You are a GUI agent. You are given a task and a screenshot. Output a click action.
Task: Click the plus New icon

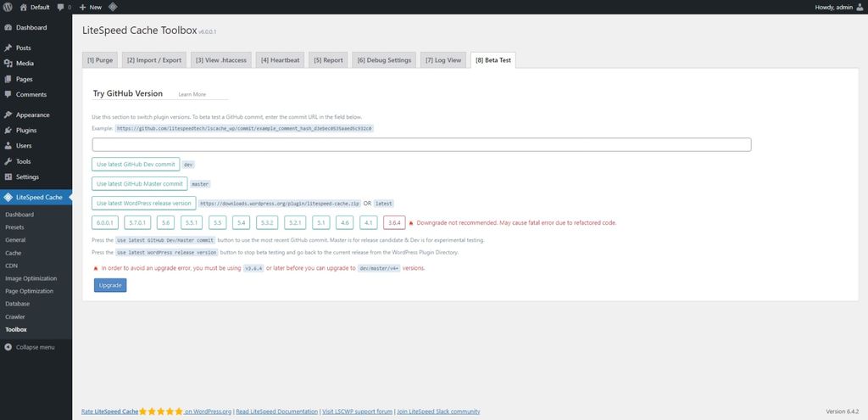tap(82, 7)
